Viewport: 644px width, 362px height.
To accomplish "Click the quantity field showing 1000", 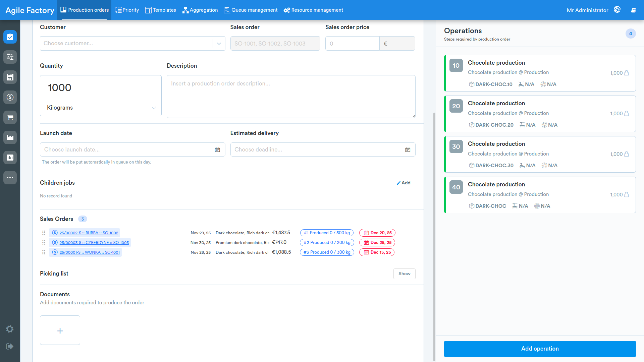I will coord(101,87).
